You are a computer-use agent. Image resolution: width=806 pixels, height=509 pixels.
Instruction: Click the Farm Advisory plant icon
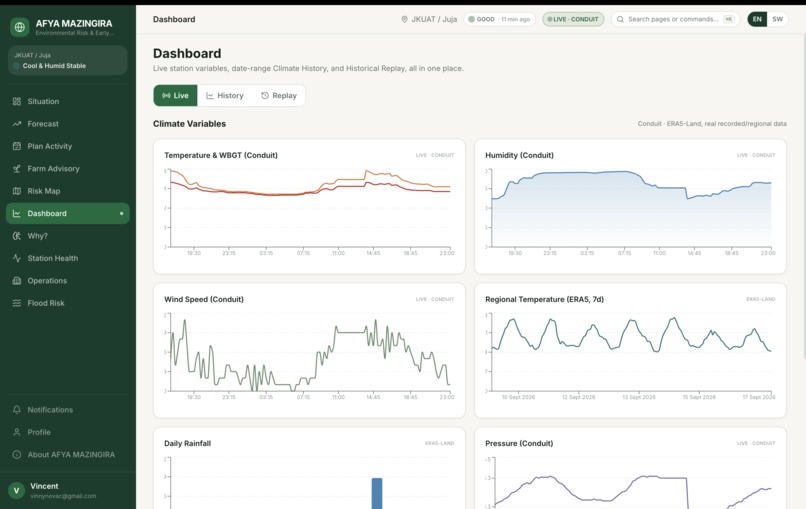[x=17, y=169]
